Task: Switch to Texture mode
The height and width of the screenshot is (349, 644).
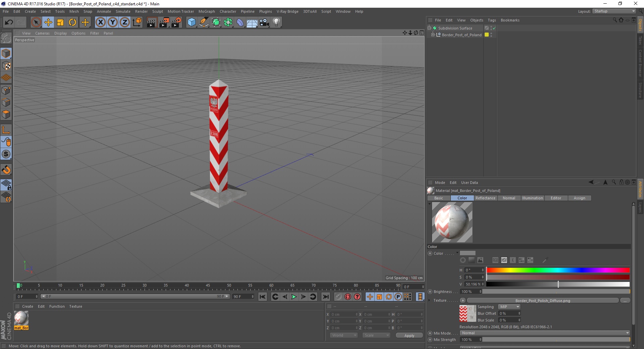Action: point(6,65)
